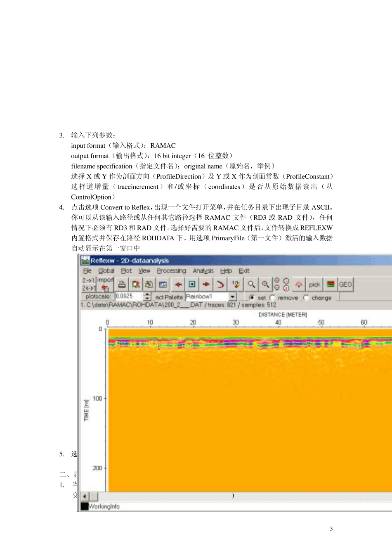This screenshot has height=555, width=392.
Task: Click the plotscale value field
Action: coord(129,296)
